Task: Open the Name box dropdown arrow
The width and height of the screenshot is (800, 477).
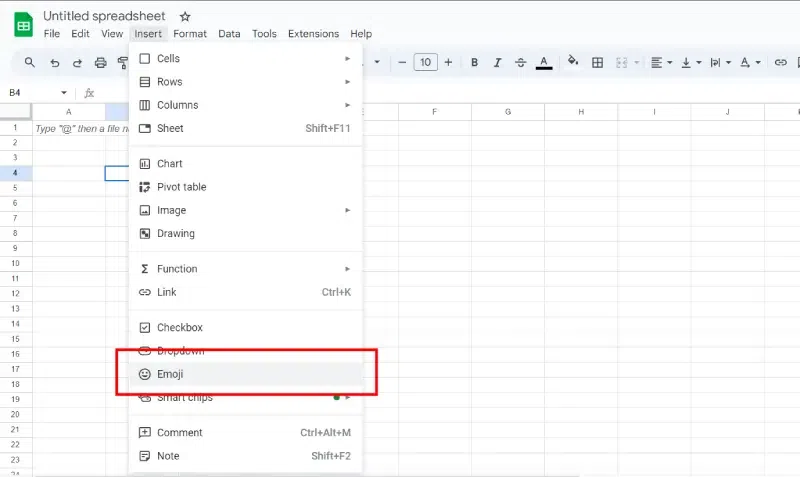Action: 64,92
